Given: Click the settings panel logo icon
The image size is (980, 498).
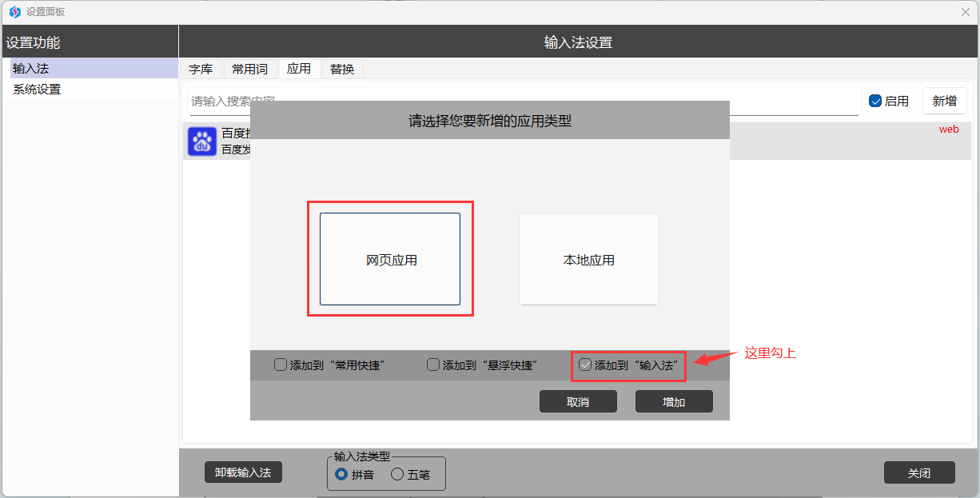Looking at the screenshot, I should [14, 12].
